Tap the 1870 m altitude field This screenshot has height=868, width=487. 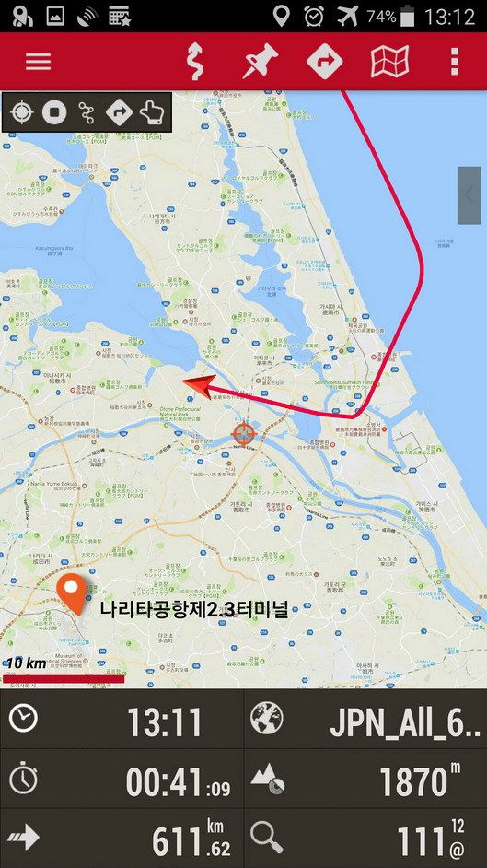[x=365, y=780]
